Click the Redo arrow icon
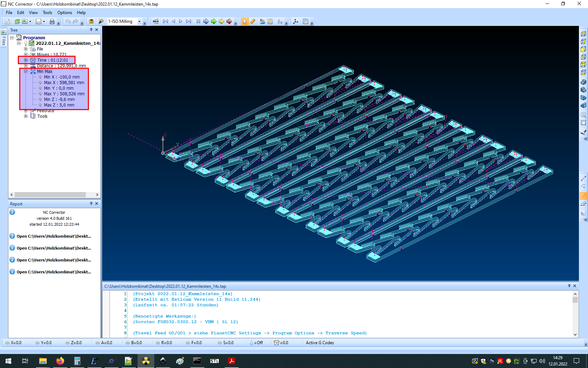The height and width of the screenshot is (368, 588). point(76,21)
